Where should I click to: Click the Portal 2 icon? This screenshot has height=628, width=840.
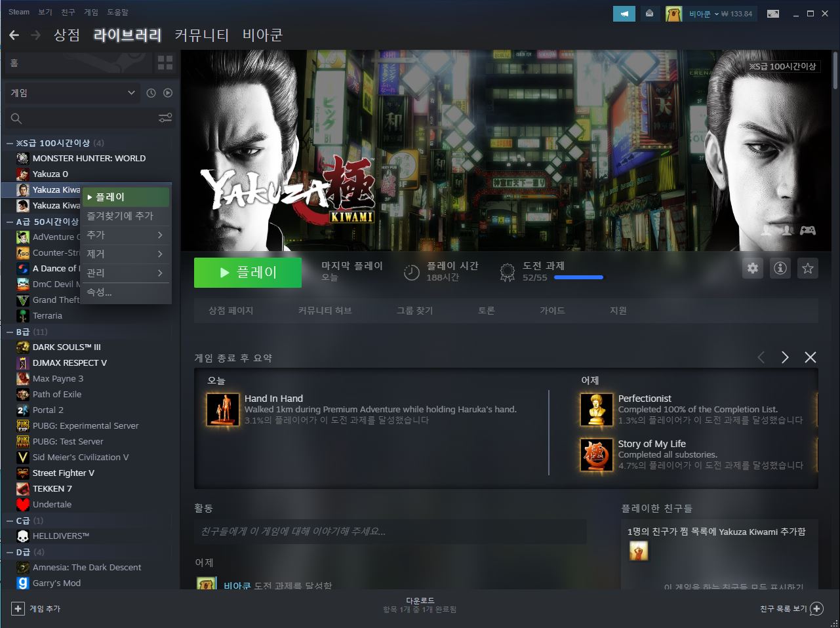(23, 410)
